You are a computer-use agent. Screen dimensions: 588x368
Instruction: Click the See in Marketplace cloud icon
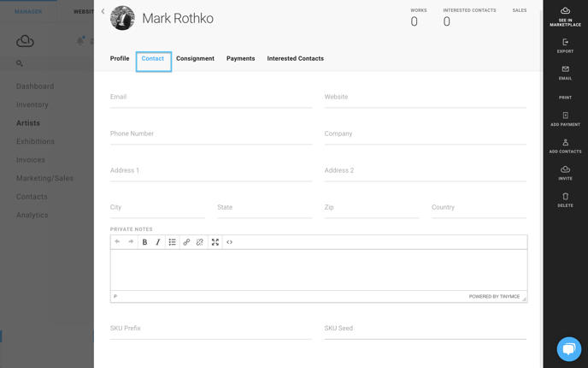(x=565, y=11)
